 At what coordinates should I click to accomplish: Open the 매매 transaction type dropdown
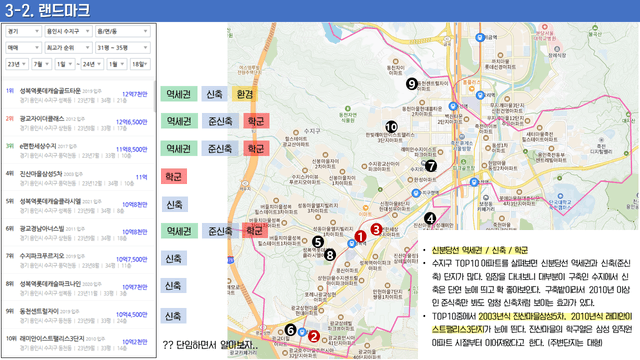click(x=23, y=48)
